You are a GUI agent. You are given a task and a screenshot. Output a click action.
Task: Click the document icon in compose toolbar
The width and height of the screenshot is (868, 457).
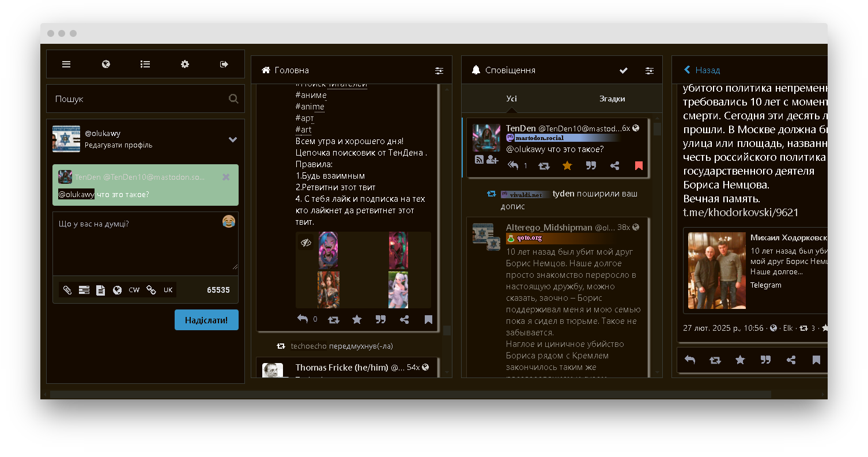point(101,290)
